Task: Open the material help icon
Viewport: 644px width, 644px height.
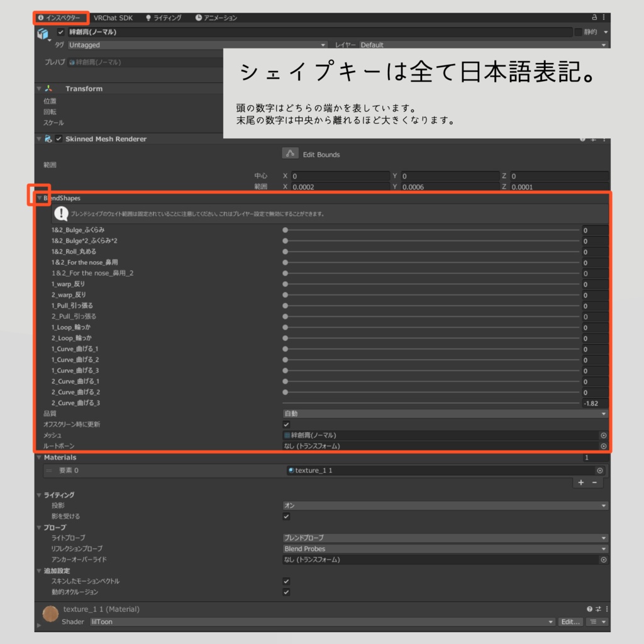Action: [589, 609]
